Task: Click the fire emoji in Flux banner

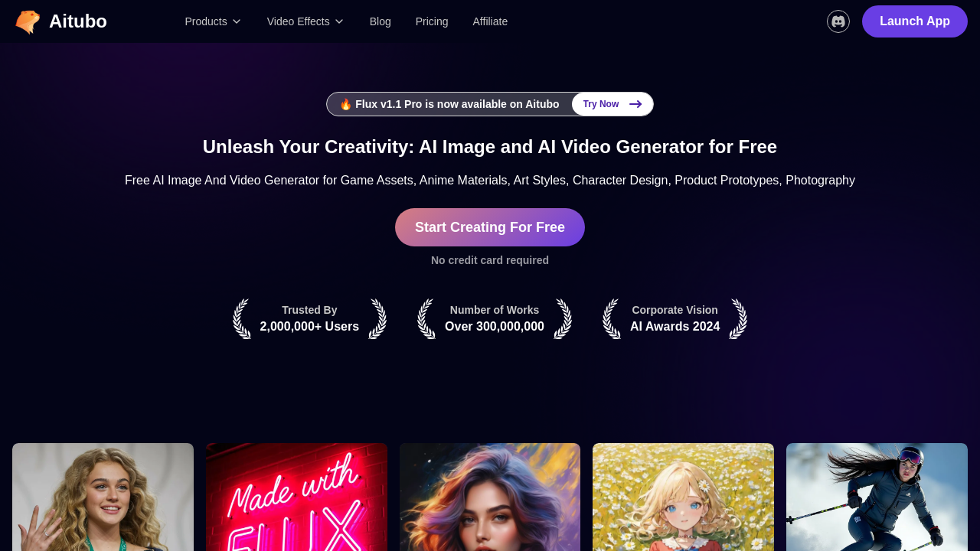Action: coord(346,104)
